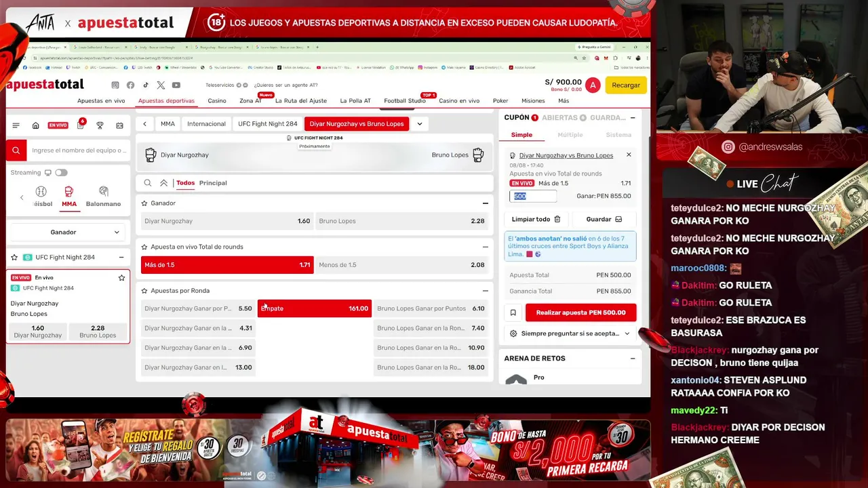Select Nurgozhay round bet at 4.31
The height and width of the screenshot is (488, 868).
click(198, 328)
